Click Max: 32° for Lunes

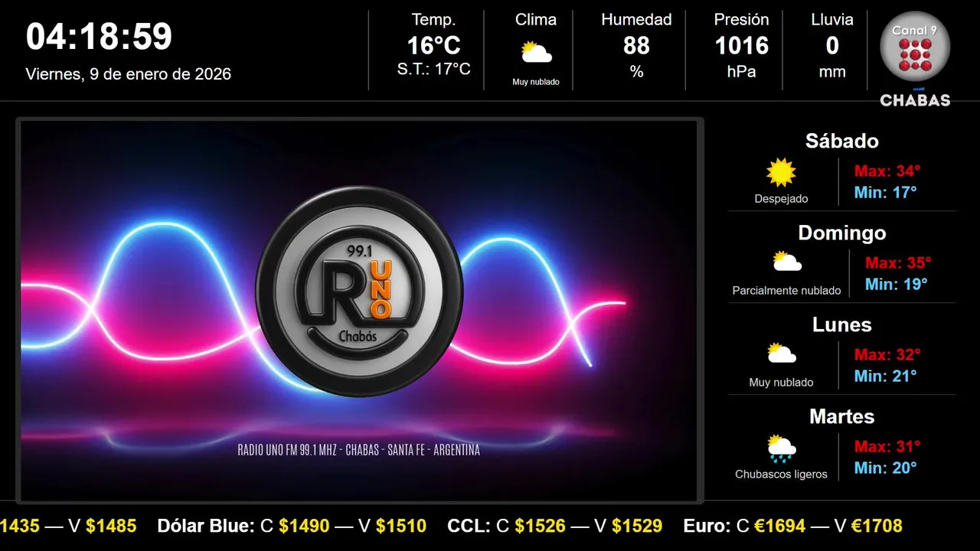tap(887, 355)
